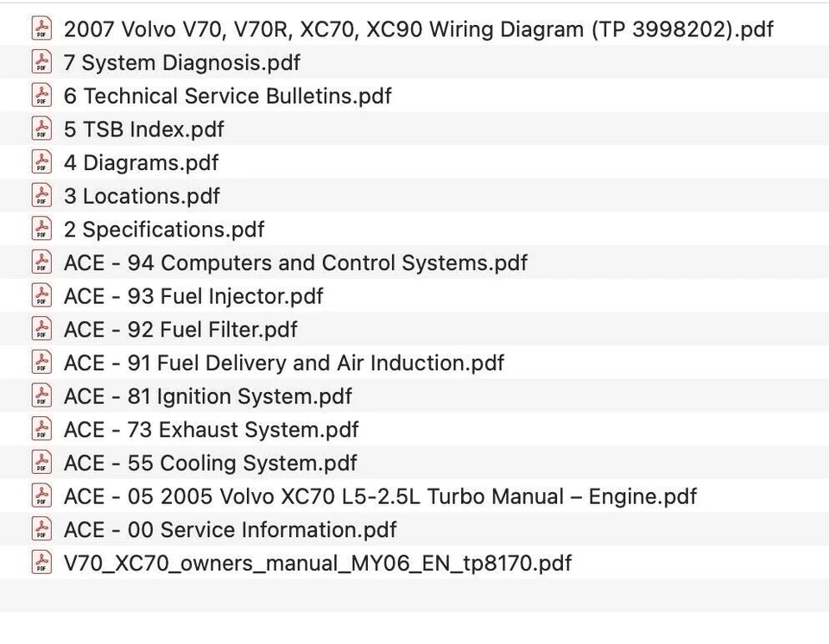Image resolution: width=829 pixels, height=644 pixels.
Task: Select ACE - 91 Fuel Delivery and Air Induction.pdf
Action: pos(283,363)
